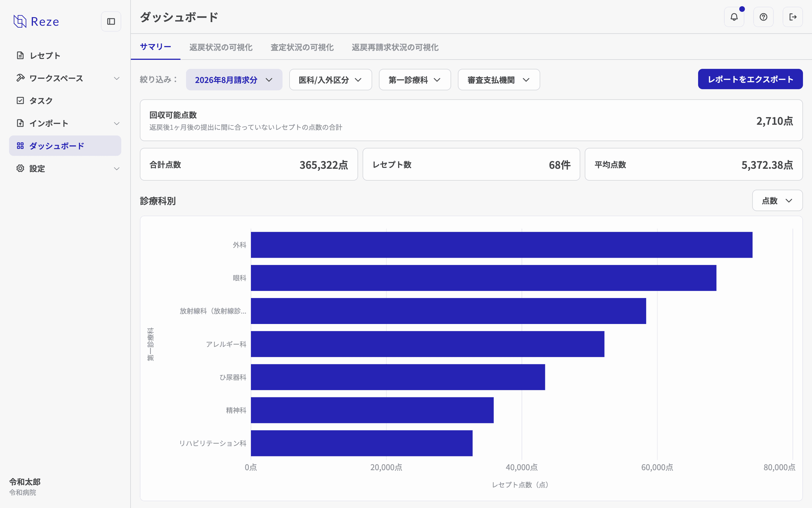Click the ワークスペース hammer icon

[20, 78]
